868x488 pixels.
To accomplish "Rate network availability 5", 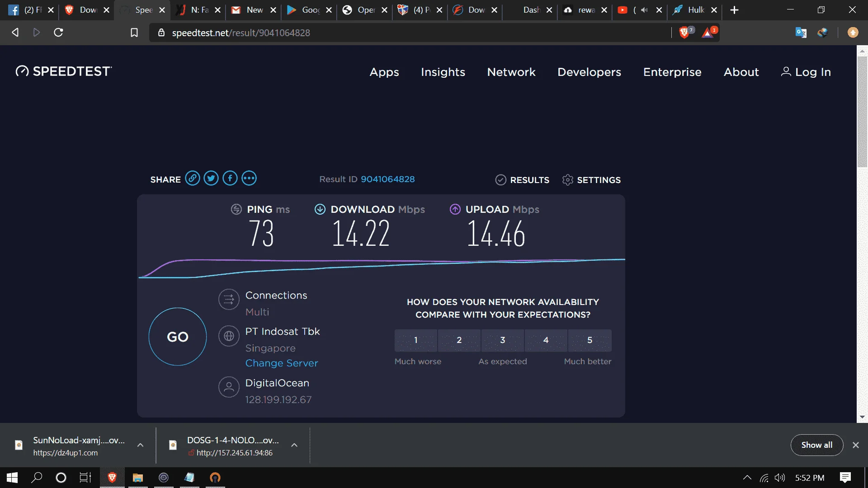I will [590, 340].
